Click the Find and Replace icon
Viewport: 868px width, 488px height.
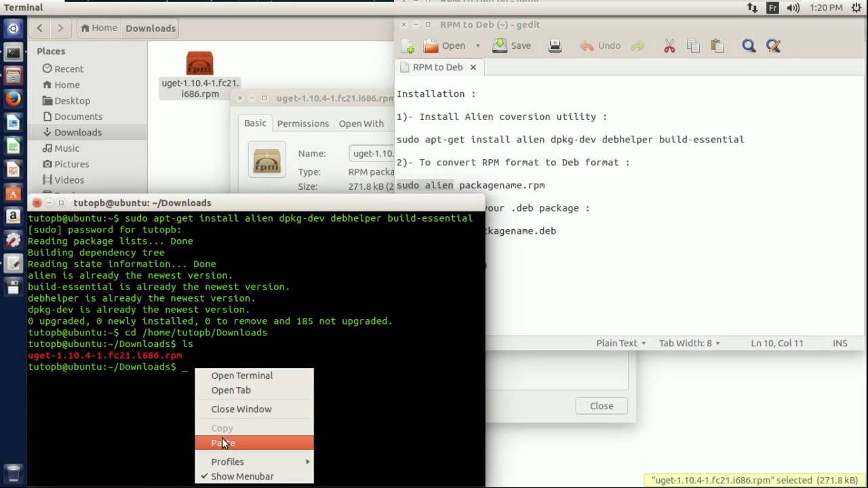point(773,45)
